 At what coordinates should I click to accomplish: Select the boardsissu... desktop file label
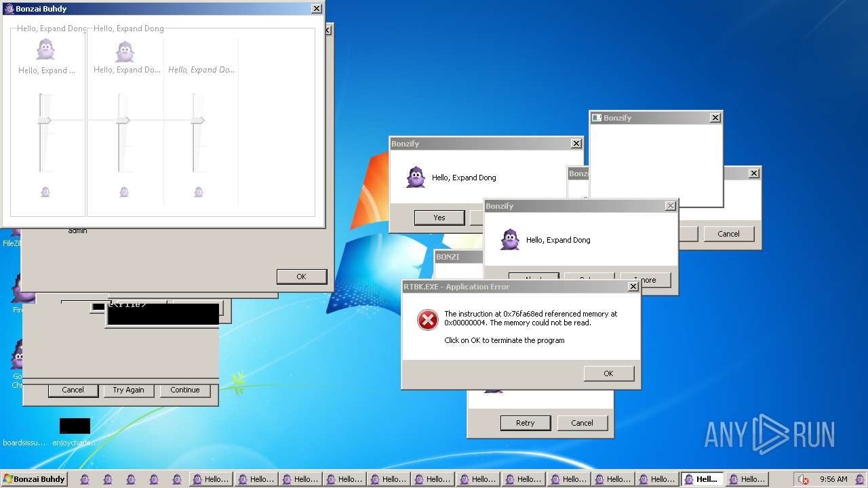24,443
